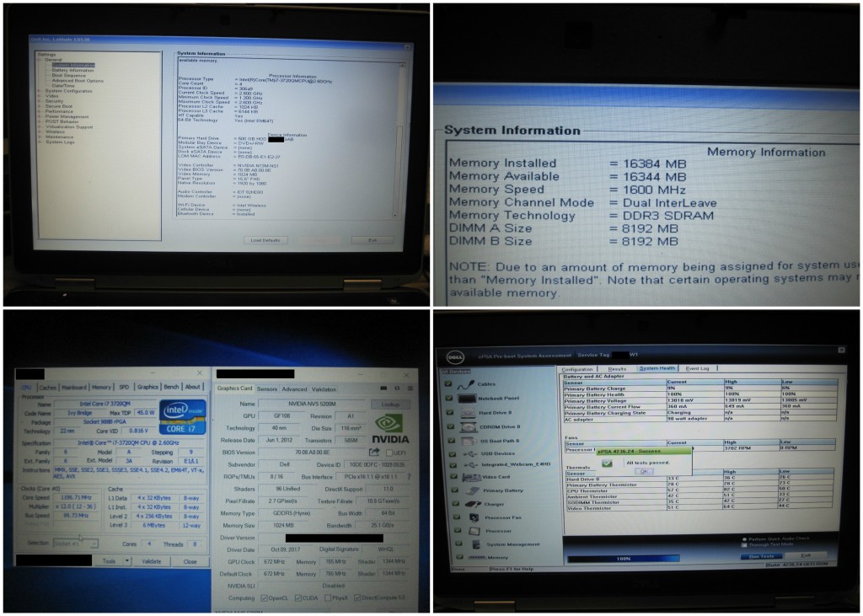Screen dimensions: 863x616
Task: Select Battery Information in BIOS tree
Action: tap(72, 71)
